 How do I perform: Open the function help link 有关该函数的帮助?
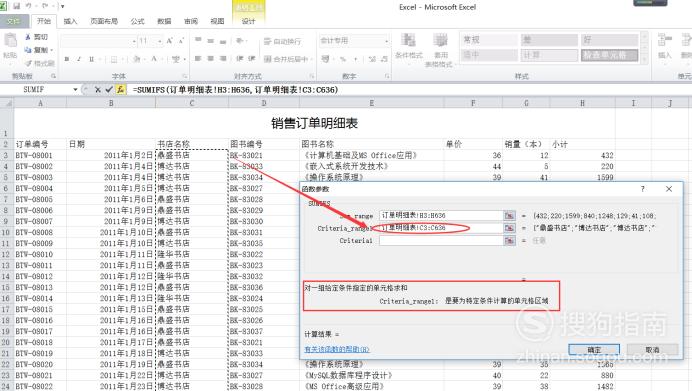coord(337,349)
